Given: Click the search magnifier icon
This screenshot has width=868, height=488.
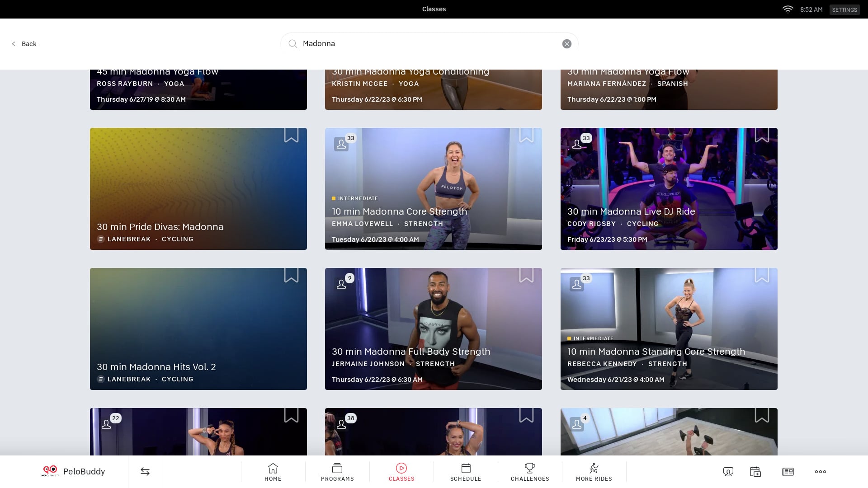Looking at the screenshot, I should pos(293,44).
